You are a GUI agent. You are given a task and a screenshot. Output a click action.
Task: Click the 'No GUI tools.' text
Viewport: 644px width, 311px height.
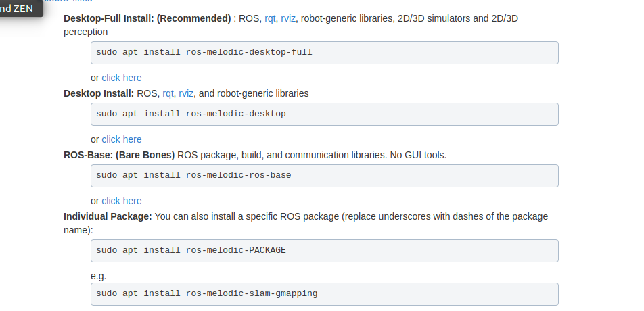418,155
